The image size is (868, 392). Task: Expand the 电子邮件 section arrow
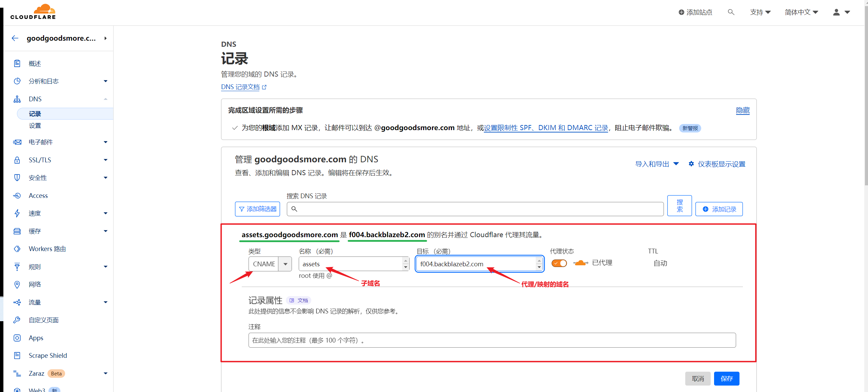pyautogui.click(x=105, y=142)
